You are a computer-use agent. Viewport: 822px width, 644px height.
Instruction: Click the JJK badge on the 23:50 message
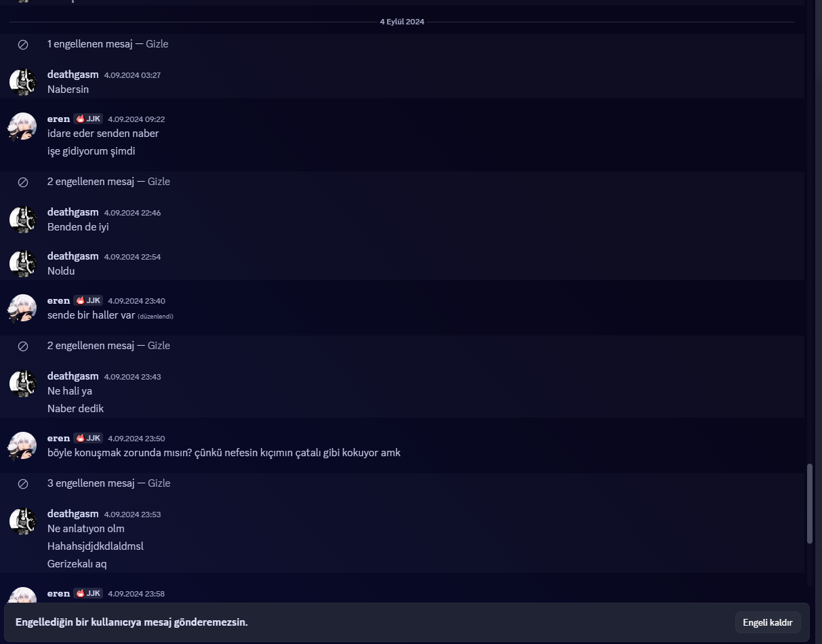(x=88, y=438)
